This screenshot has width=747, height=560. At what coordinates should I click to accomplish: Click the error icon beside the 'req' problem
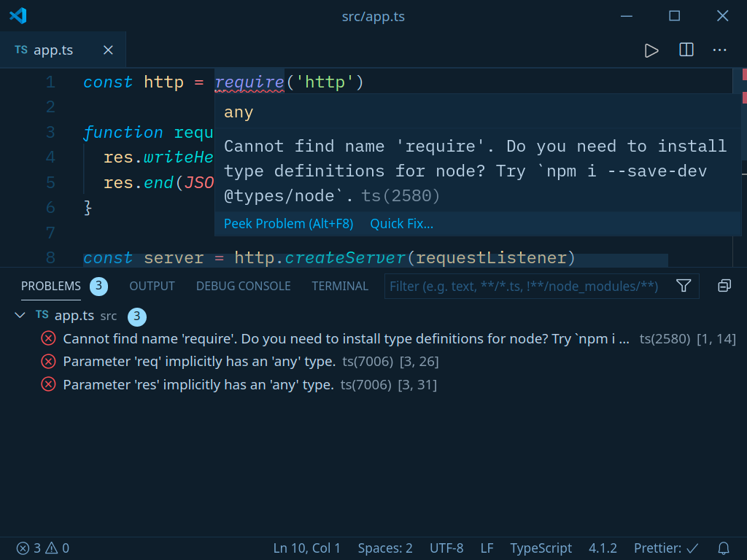(x=48, y=362)
